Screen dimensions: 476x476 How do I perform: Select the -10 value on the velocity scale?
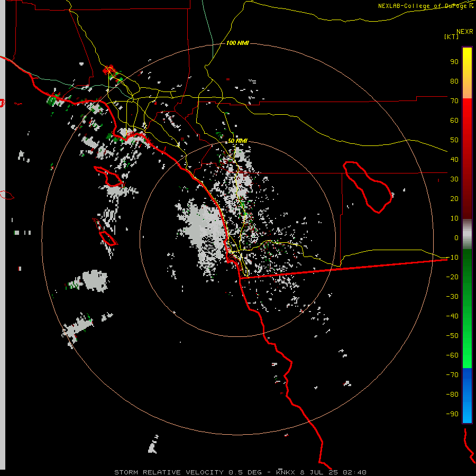click(x=452, y=257)
